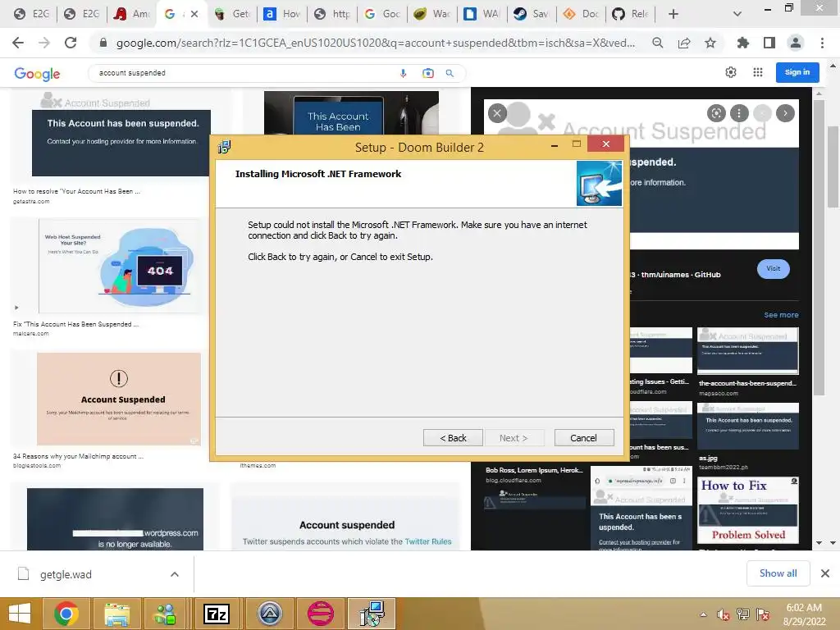840x630 pixels.
Task: Toggle Chrome side panel icon
Action: [x=769, y=43]
